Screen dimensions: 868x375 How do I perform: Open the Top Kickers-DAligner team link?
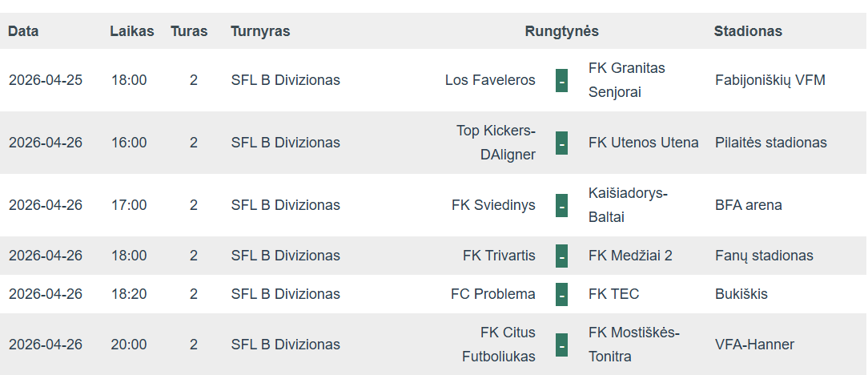(496, 143)
